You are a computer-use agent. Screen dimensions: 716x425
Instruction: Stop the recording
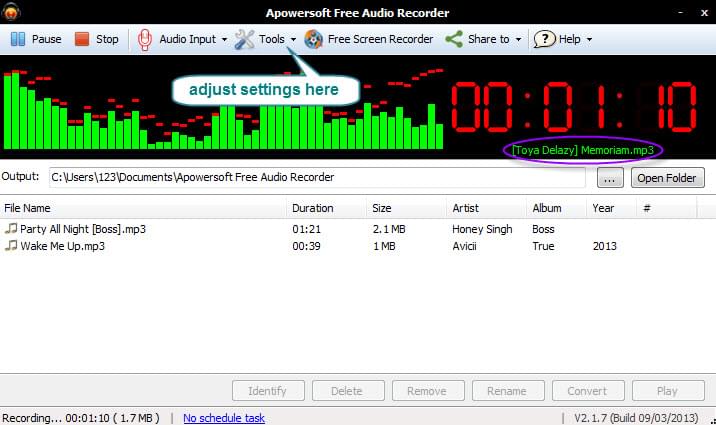point(96,39)
